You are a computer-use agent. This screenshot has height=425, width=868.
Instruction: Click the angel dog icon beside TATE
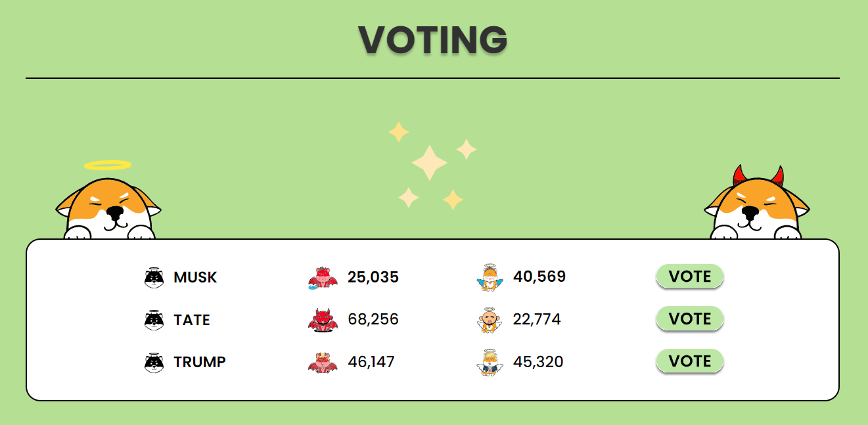coord(154,320)
